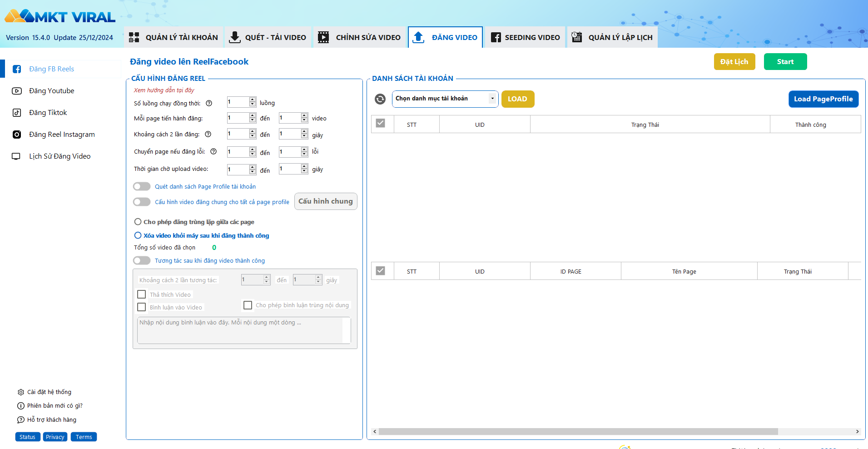This screenshot has height=449, width=868.
Task: Check Thả thích Video checkbox
Action: [142, 294]
